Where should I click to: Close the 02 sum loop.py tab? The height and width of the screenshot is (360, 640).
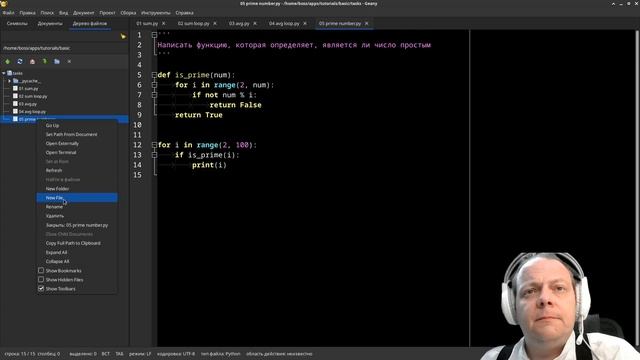[215, 24]
